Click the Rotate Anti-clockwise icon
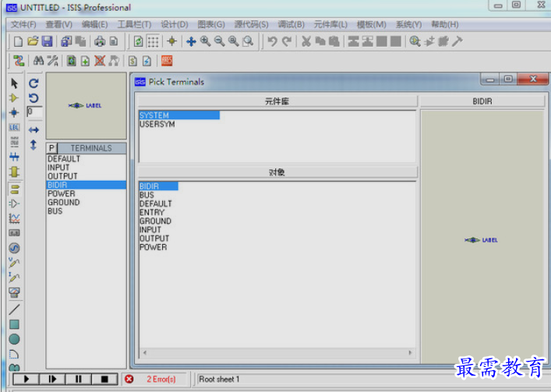Screen dimensions: 551x392 [34, 98]
